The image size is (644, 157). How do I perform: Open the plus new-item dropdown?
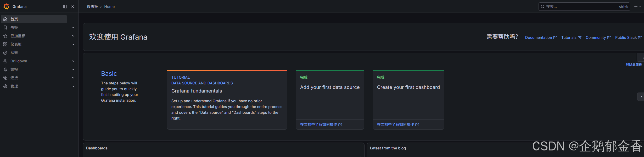637,7
